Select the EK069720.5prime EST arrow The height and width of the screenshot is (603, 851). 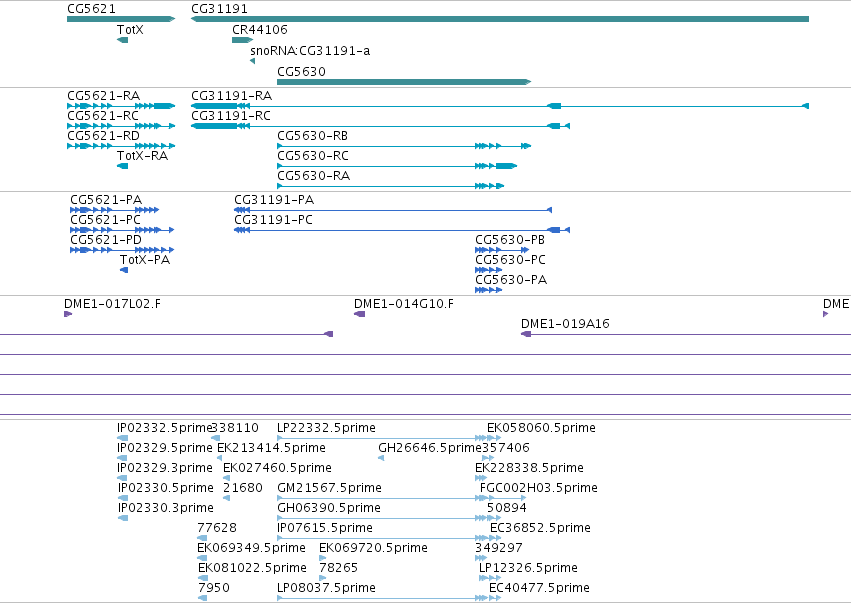click(322, 558)
